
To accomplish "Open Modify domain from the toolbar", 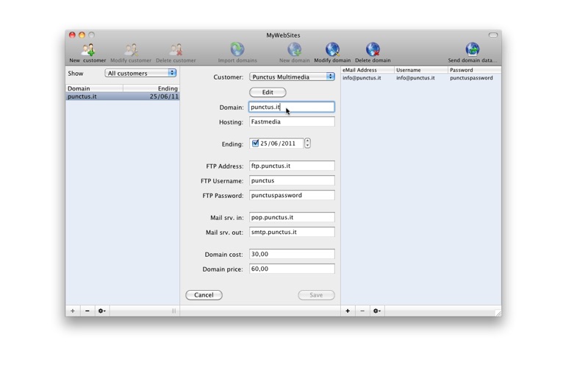I will tap(332, 50).
